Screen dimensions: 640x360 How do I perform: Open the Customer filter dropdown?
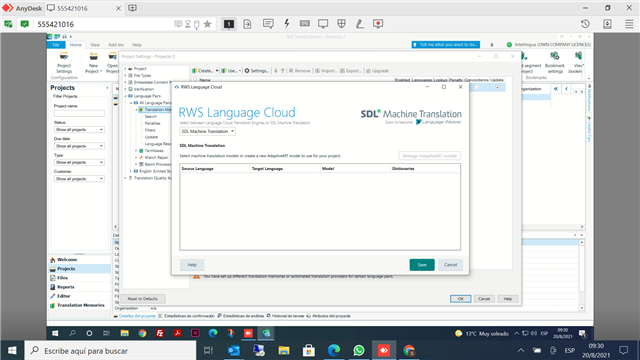(79, 179)
